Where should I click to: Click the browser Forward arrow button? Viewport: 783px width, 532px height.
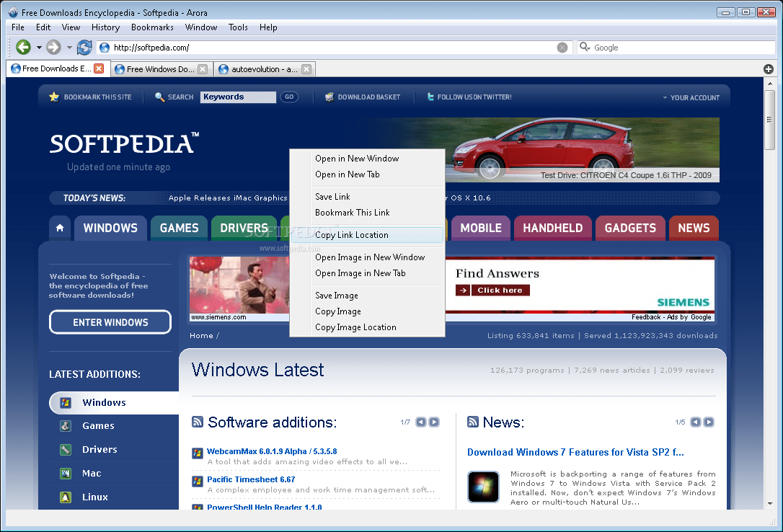[53, 48]
